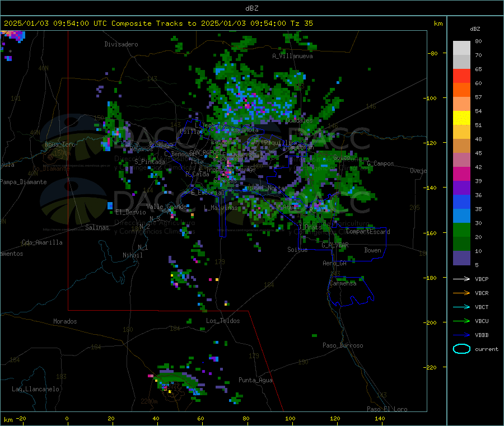Pick the orange 57-60 dBZ swatch
The height and width of the screenshot is (426, 504).
pyautogui.click(x=461, y=90)
